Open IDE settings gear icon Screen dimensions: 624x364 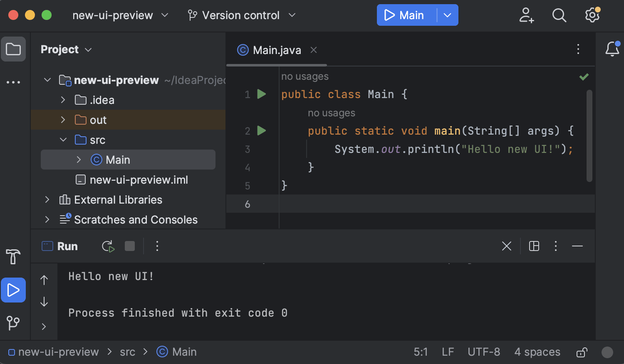[592, 15]
